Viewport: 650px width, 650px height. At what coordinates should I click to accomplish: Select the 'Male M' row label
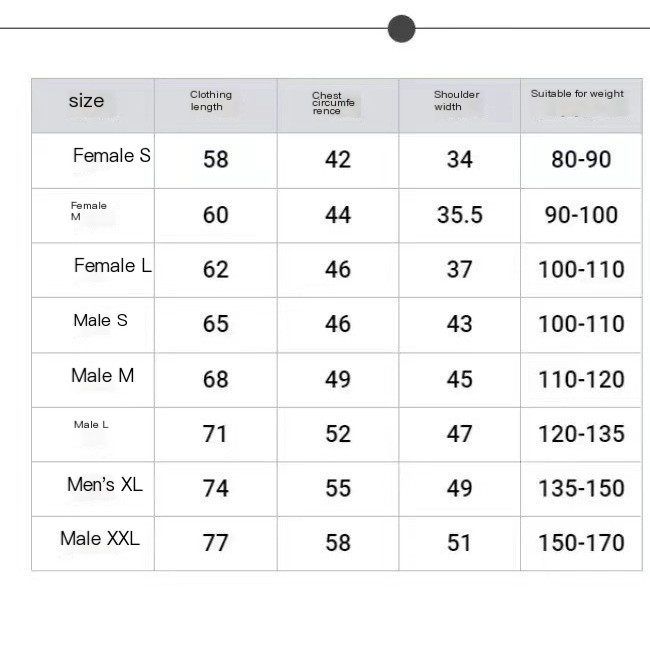102,376
